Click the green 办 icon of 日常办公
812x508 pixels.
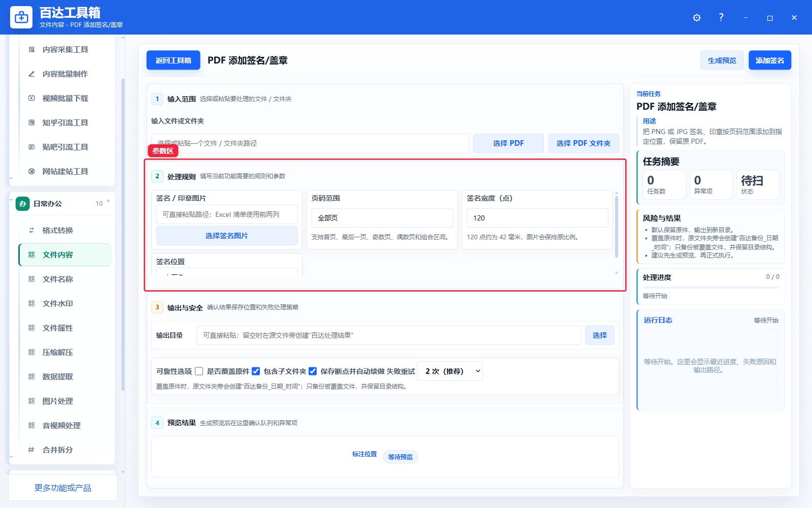pyautogui.click(x=22, y=204)
